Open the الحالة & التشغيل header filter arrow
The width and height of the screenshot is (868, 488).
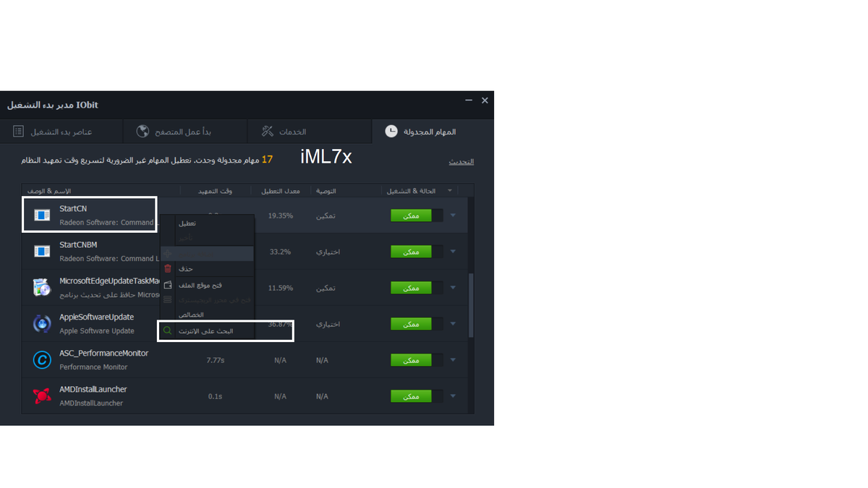click(x=450, y=191)
